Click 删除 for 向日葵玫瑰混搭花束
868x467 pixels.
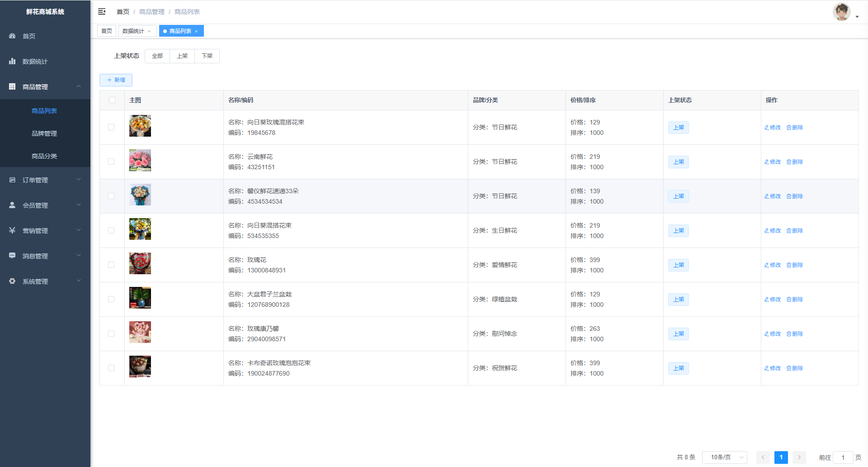coord(795,128)
